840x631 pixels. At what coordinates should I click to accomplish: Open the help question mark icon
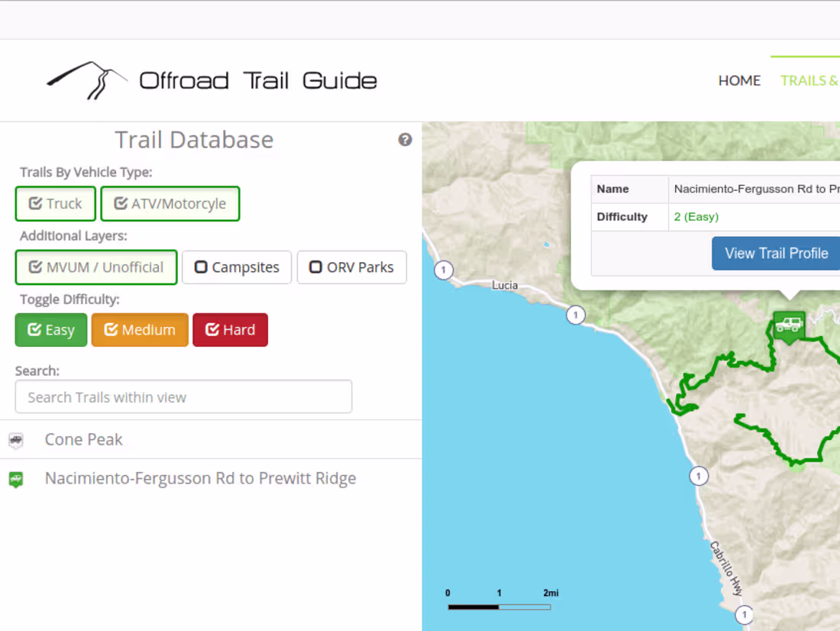coord(405,140)
